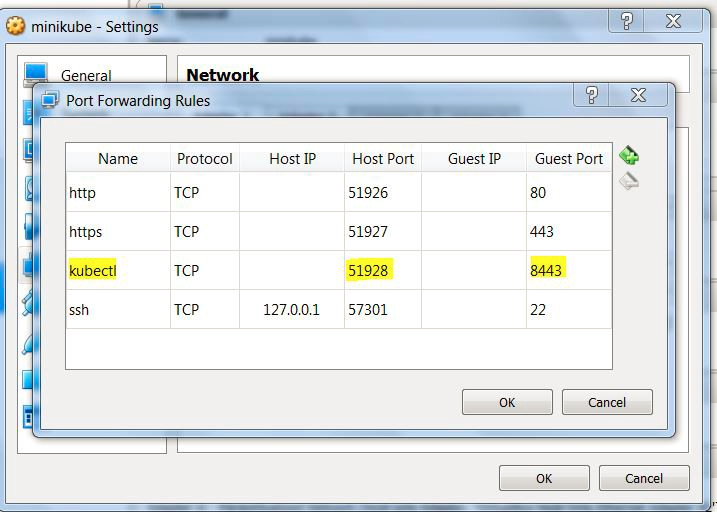
Task: Open help for minikube Settings window
Action: coord(626,21)
